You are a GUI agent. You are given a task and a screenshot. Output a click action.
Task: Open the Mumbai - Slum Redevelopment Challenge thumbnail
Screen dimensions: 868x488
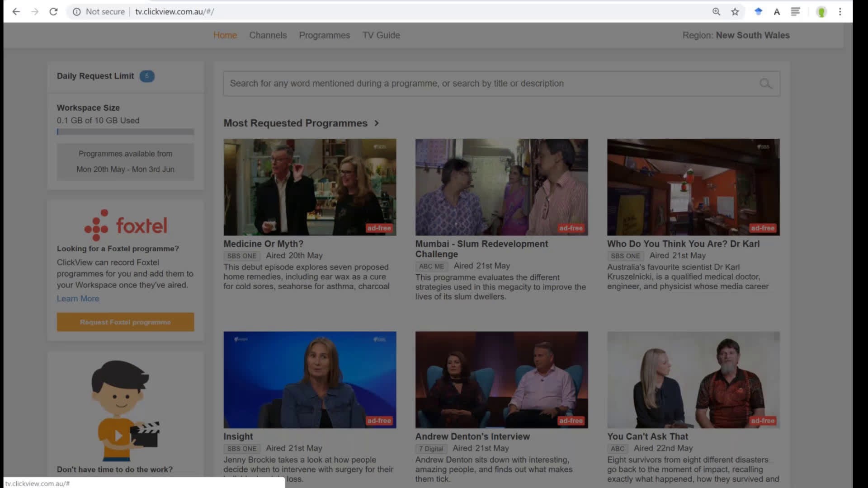501,187
